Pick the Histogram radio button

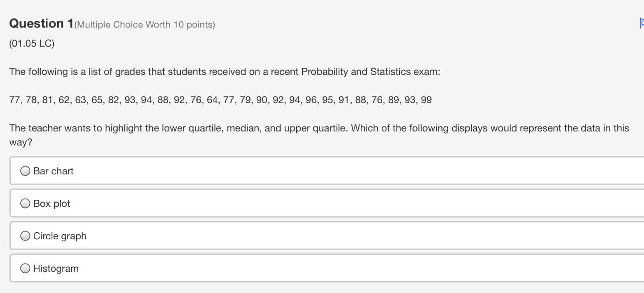point(25,268)
